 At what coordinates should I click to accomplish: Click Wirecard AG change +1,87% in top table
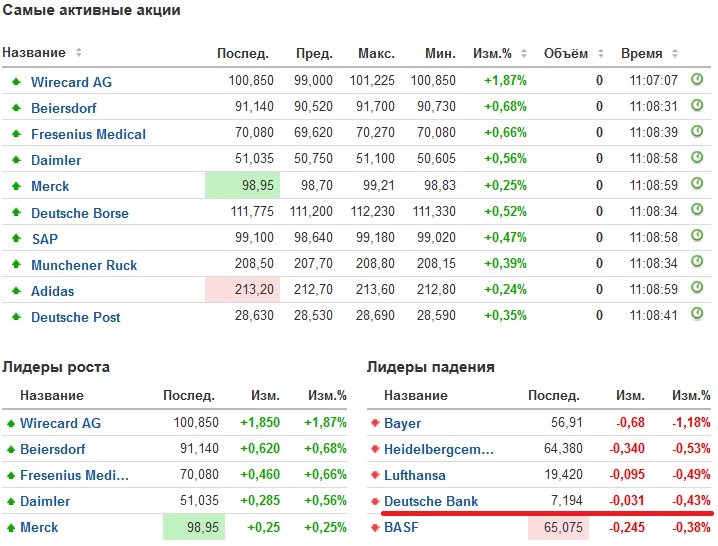click(506, 81)
